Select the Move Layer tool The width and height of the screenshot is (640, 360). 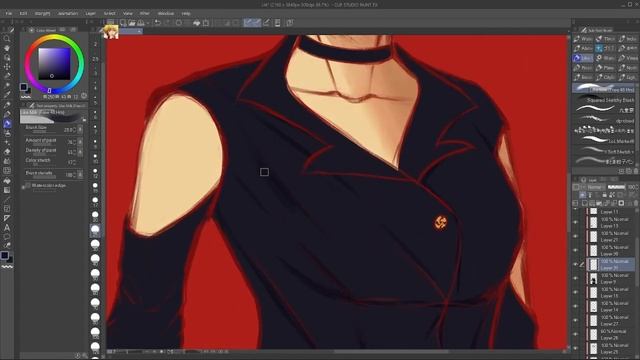click(x=7, y=67)
